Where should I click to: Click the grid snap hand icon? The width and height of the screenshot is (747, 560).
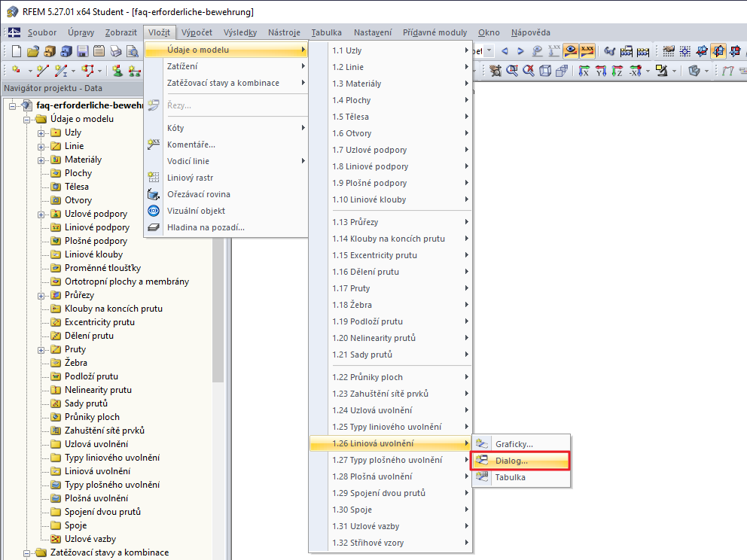point(669,50)
